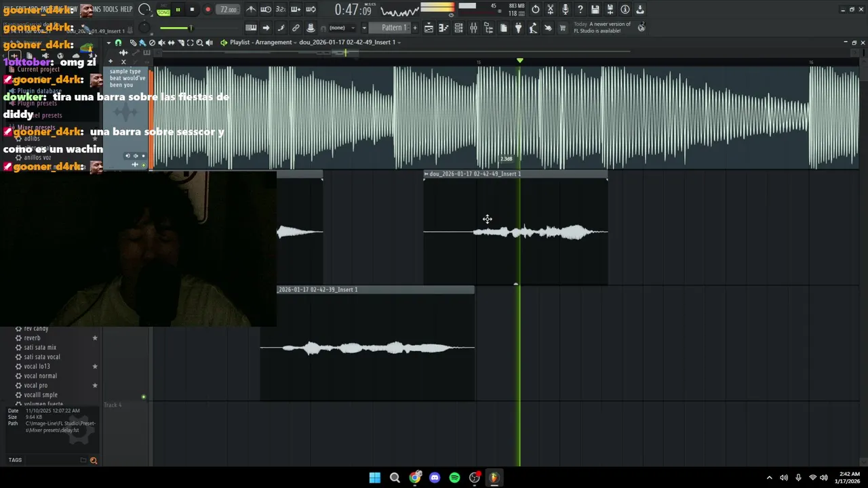Open Playlist - Arrangement dropdown title

[261, 43]
